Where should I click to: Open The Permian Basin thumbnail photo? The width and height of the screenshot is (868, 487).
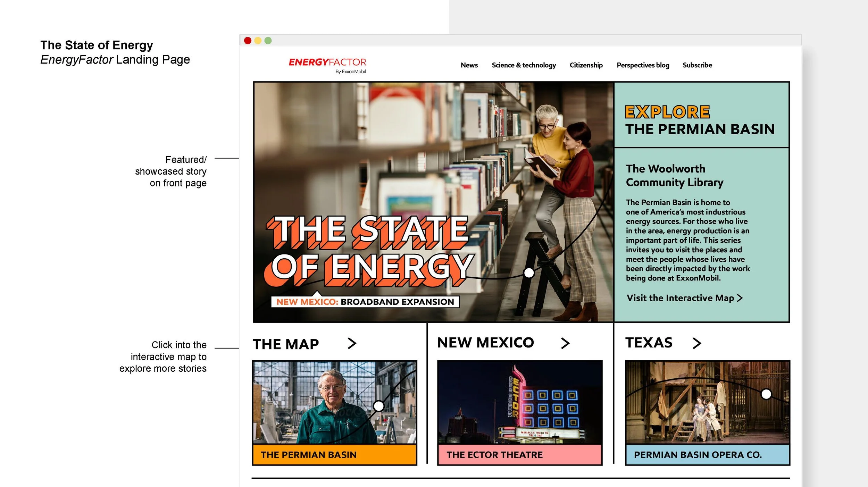pos(334,402)
